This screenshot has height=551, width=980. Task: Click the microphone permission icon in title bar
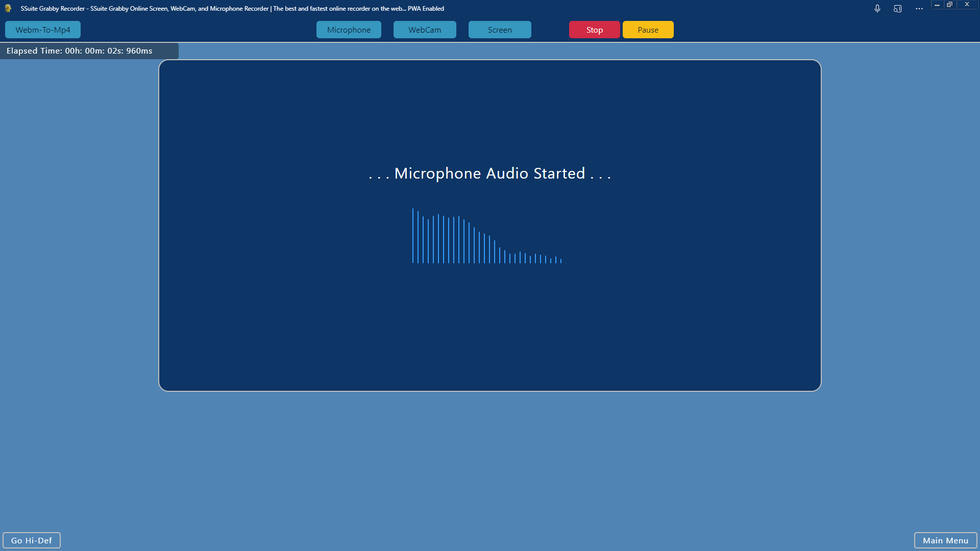[x=877, y=9]
